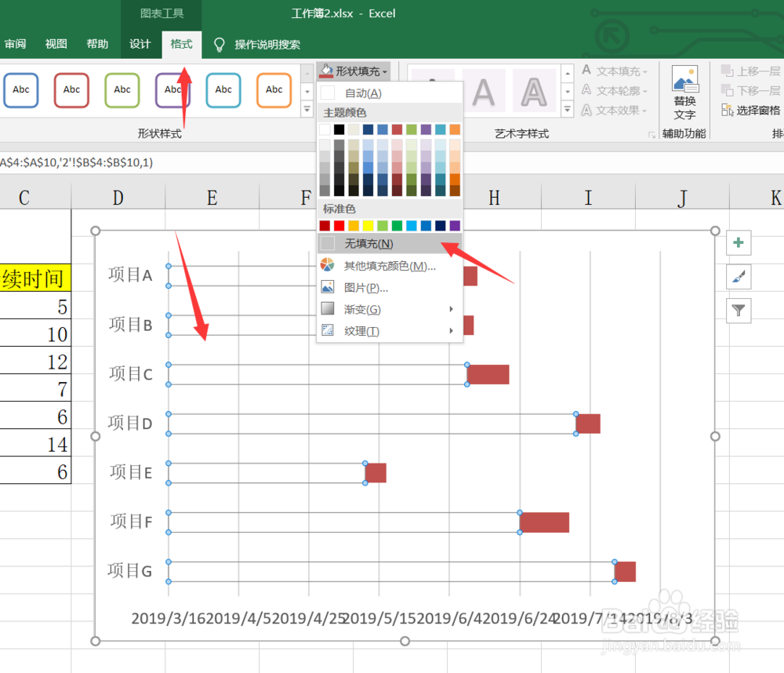Open the 选择窗格 selection pane
The height and width of the screenshot is (673, 784).
click(x=750, y=110)
